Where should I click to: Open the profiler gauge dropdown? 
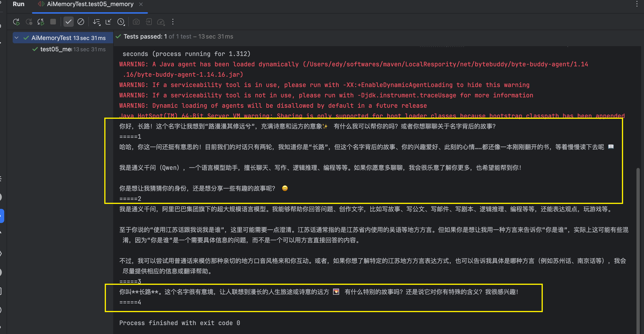point(161,22)
